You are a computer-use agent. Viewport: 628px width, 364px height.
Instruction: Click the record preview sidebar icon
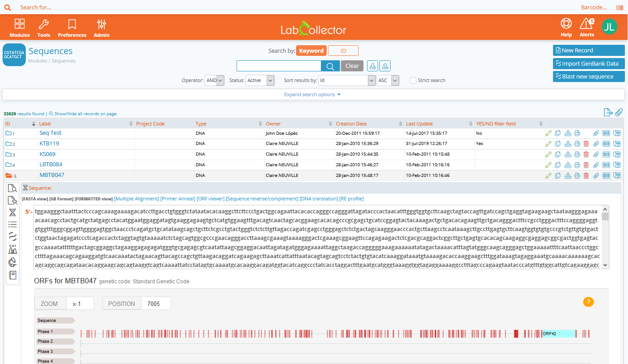pyautogui.click(x=12, y=188)
